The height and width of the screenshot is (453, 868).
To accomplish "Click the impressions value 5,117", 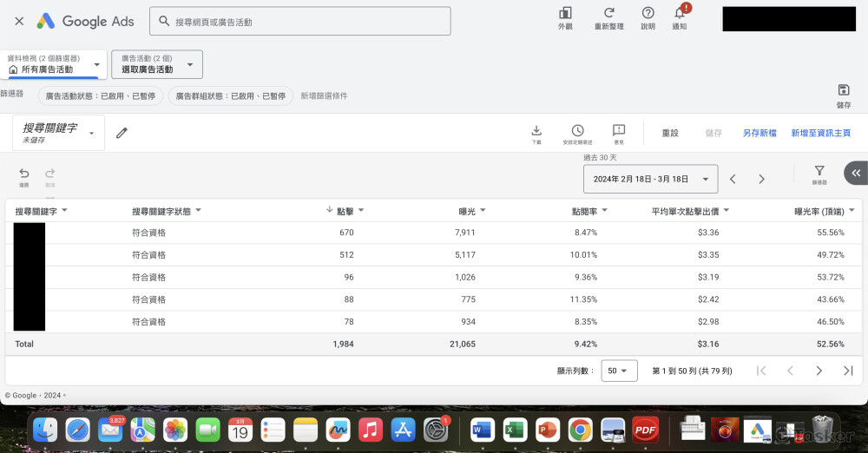I will click(465, 255).
